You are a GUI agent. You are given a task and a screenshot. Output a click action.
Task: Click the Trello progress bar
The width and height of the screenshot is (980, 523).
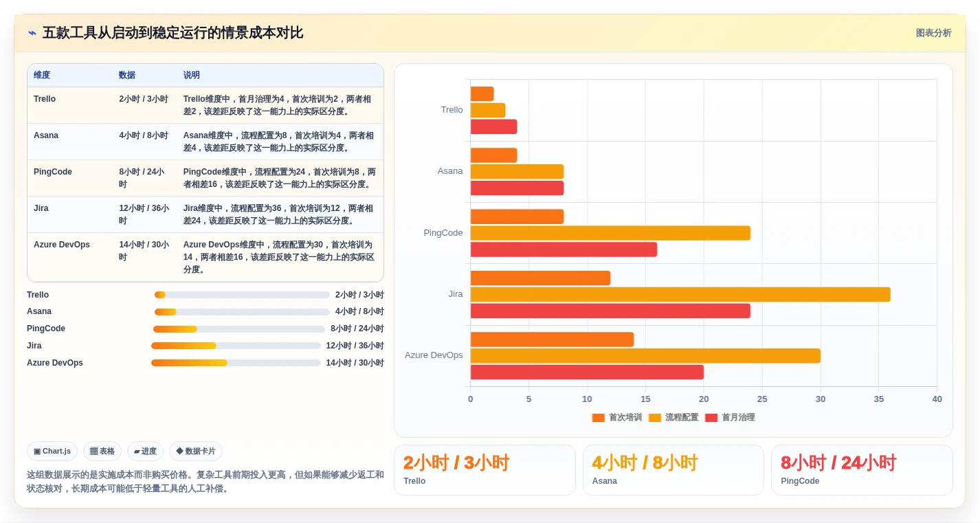tap(243, 295)
